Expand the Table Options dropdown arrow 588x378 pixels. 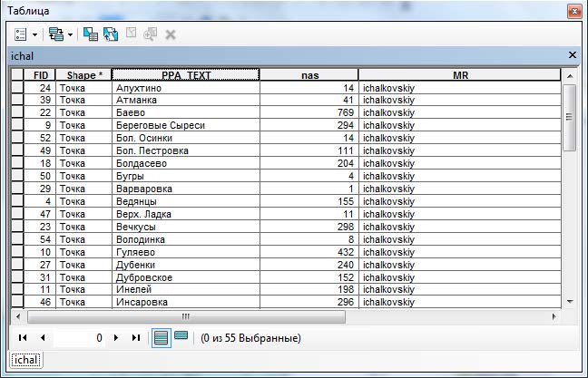pos(35,34)
